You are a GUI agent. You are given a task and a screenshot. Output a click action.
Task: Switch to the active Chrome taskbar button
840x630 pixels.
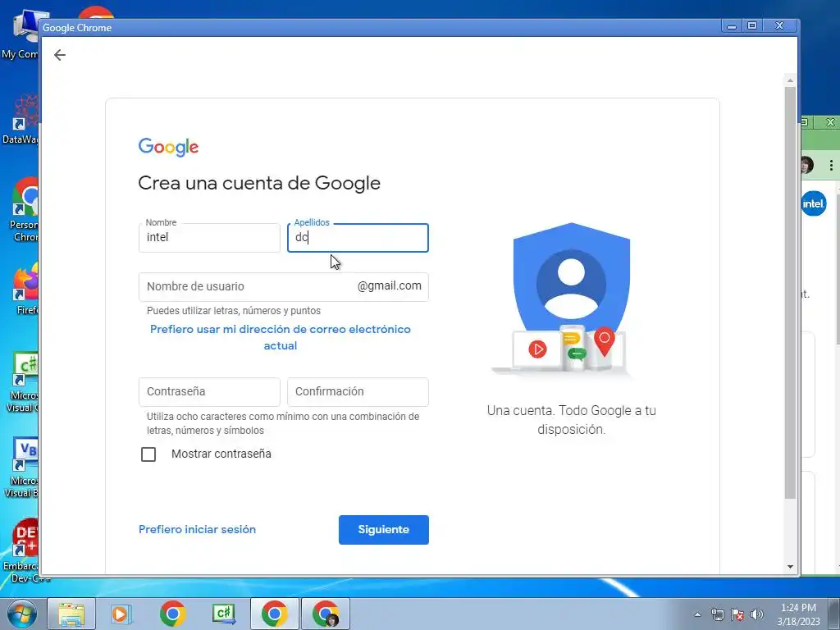click(x=274, y=614)
